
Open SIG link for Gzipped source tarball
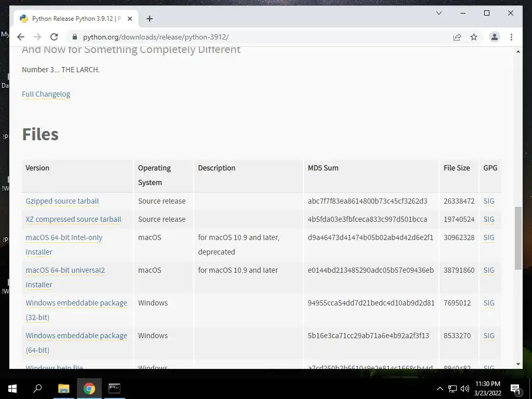point(488,201)
